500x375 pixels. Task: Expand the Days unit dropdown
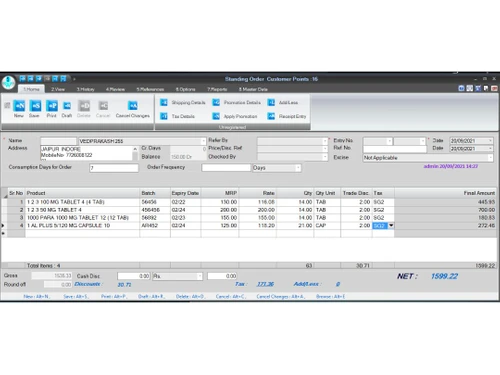point(298,168)
